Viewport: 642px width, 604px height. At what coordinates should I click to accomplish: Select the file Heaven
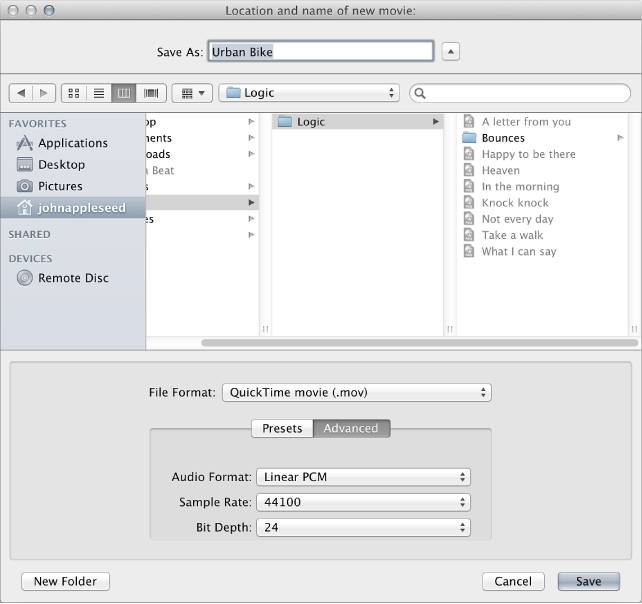[x=542, y=170]
